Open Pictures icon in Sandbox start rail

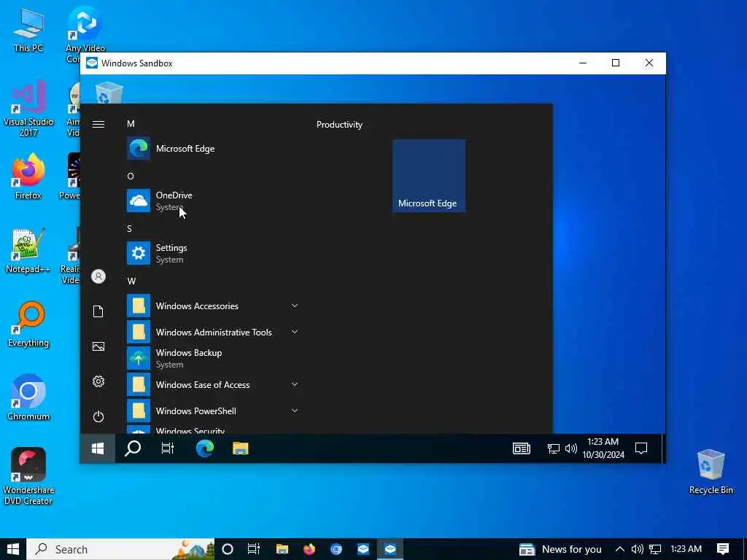tap(98, 346)
